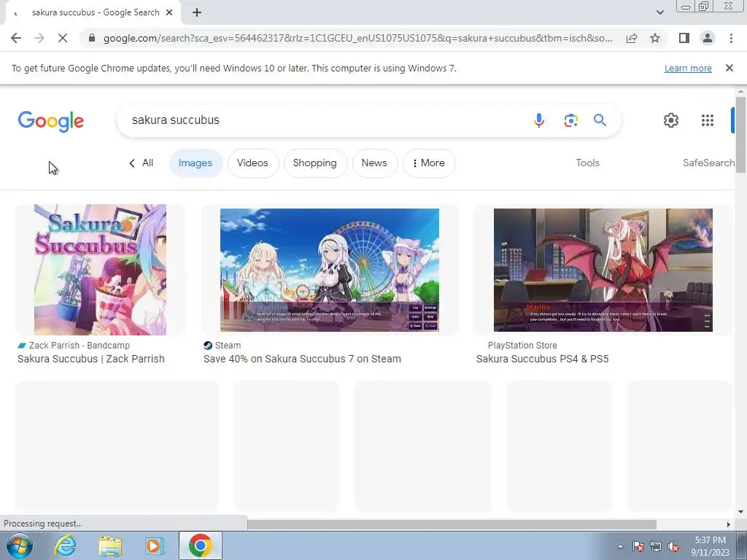Click the Chrome taskbar button
The width and height of the screenshot is (747, 560).
pyautogui.click(x=200, y=545)
